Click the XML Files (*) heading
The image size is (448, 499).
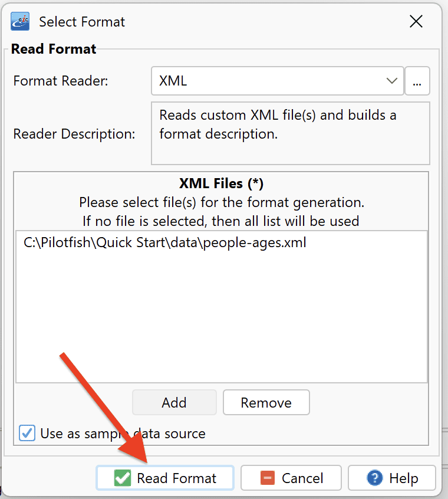(x=221, y=183)
